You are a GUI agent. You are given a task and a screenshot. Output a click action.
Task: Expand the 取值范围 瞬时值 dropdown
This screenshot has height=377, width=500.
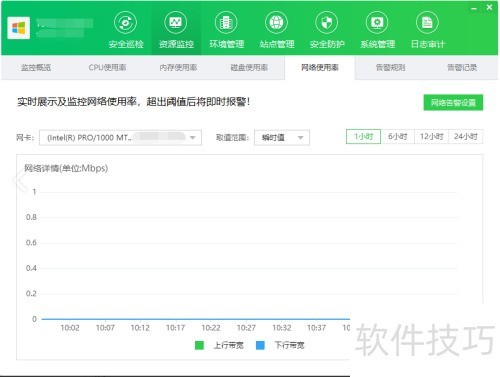click(282, 138)
